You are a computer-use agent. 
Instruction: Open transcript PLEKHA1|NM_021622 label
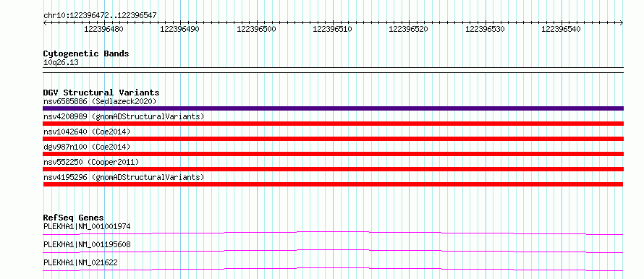pyautogui.click(x=80, y=262)
